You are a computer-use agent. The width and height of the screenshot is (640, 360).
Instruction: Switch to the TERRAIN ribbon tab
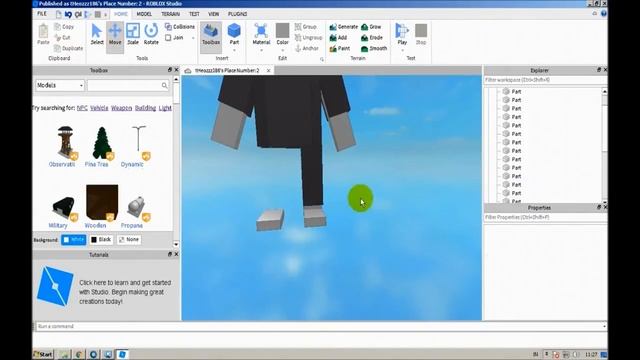pos(171,14)
